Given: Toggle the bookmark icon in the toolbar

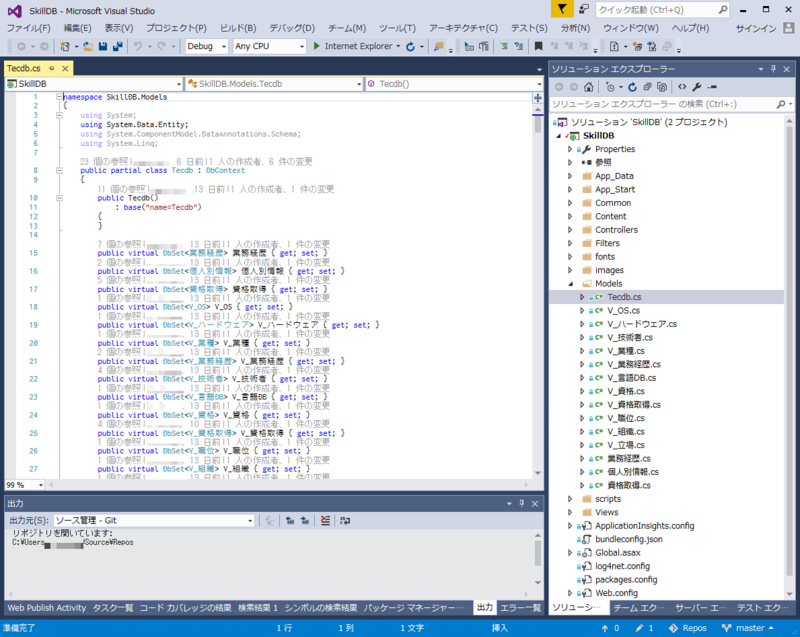Looking at the screenshot, I should pos(538,46).
